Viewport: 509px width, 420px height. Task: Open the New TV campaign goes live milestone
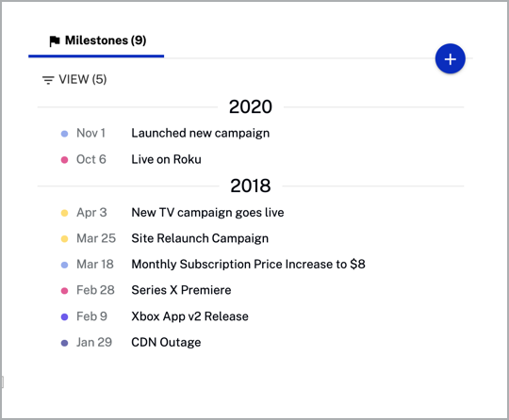[207, 213]
